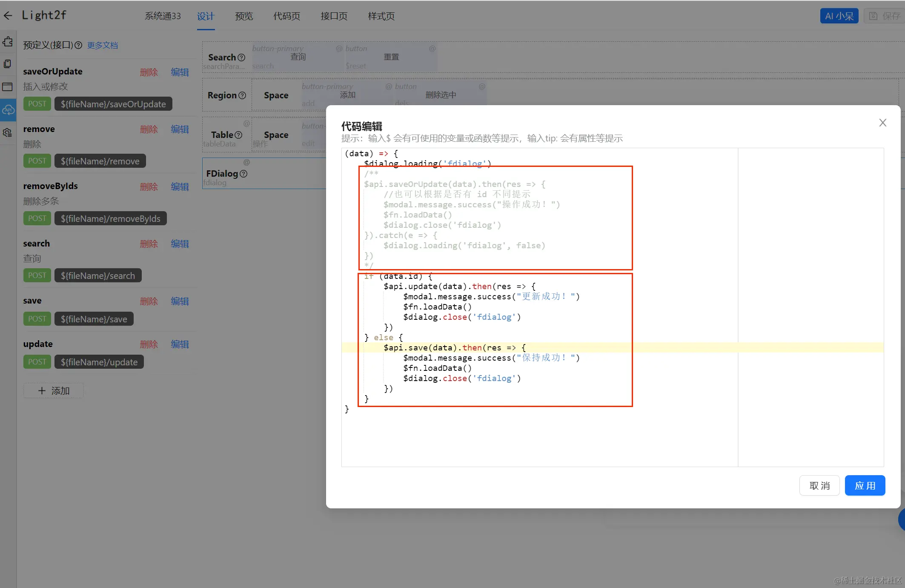This screenshot has width=905, height=588.
Task: Close the 代码编辑 dialog with X
Action: [x=882, y=123]
